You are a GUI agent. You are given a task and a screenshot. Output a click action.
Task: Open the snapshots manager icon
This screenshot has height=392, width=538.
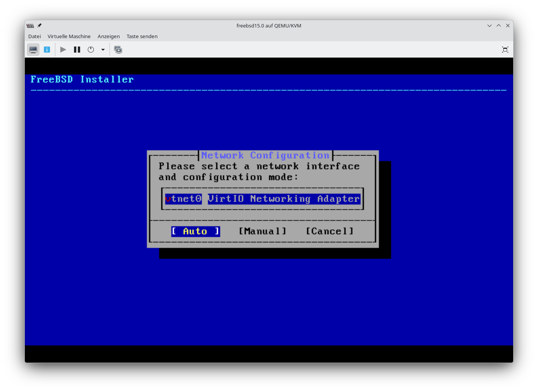(118, 50)
